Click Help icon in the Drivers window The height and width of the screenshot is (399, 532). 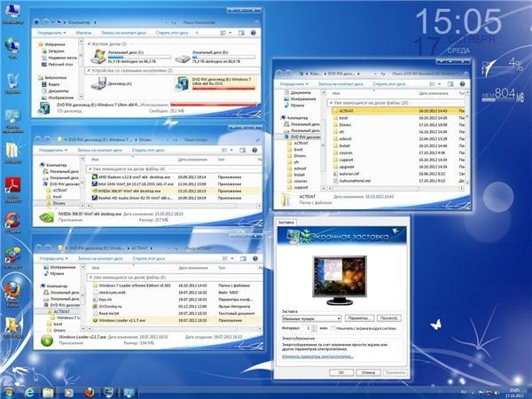[x=254, y=150]
